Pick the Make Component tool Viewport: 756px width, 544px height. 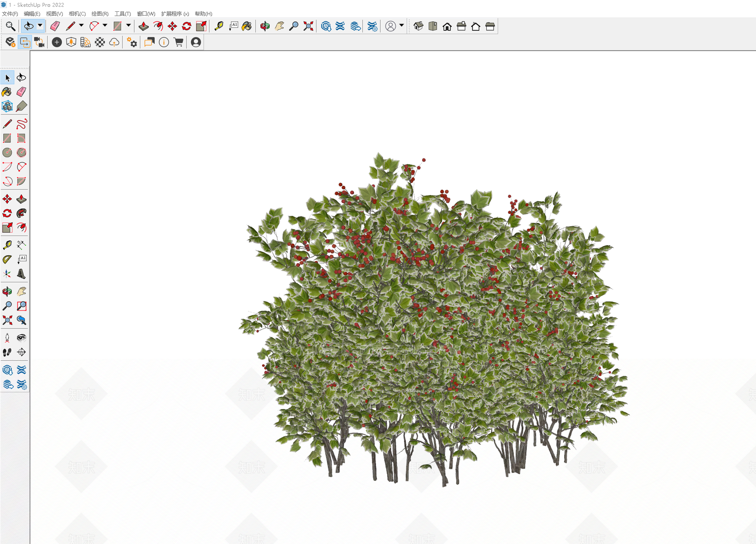click(8, 106)
